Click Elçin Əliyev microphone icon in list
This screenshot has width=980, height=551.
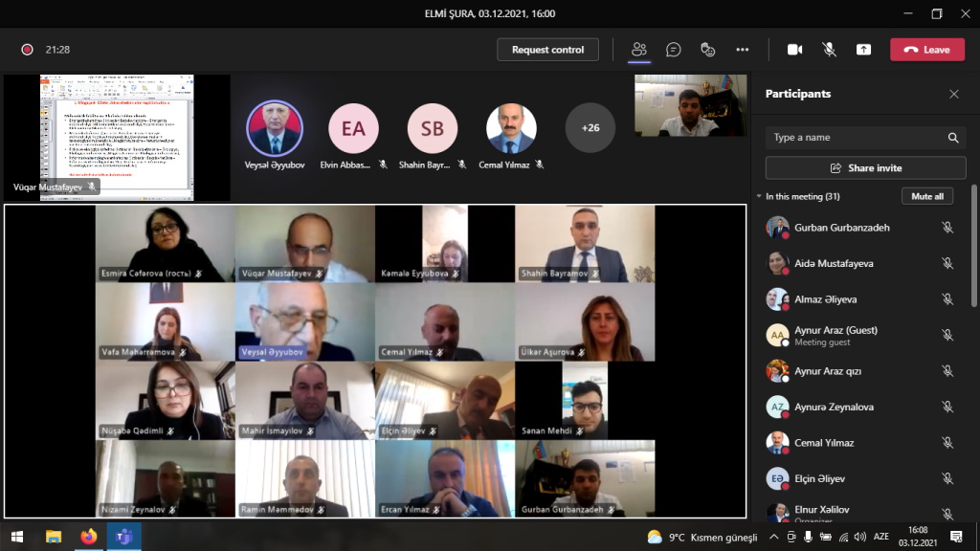click(x=947, y=479)
